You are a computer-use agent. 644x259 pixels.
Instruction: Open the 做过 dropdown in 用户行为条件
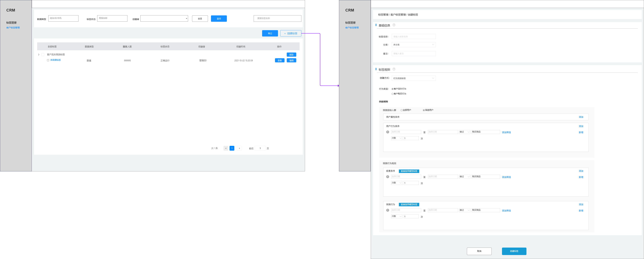465,132
